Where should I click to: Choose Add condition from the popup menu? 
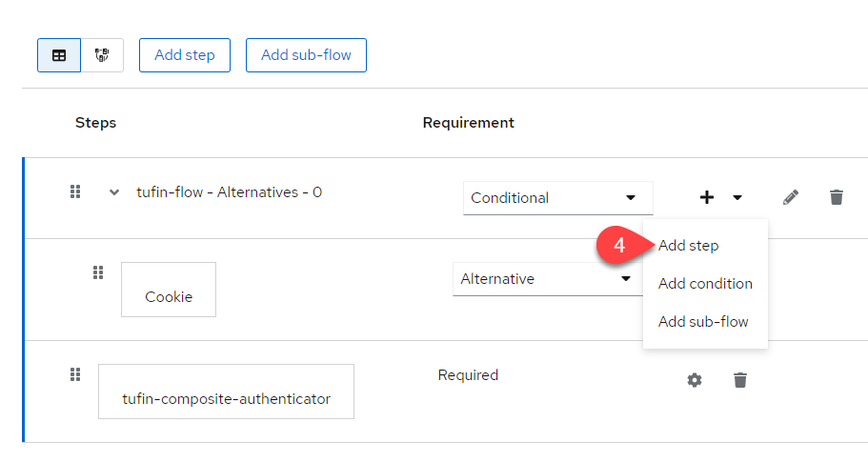[x=705, y=284]
